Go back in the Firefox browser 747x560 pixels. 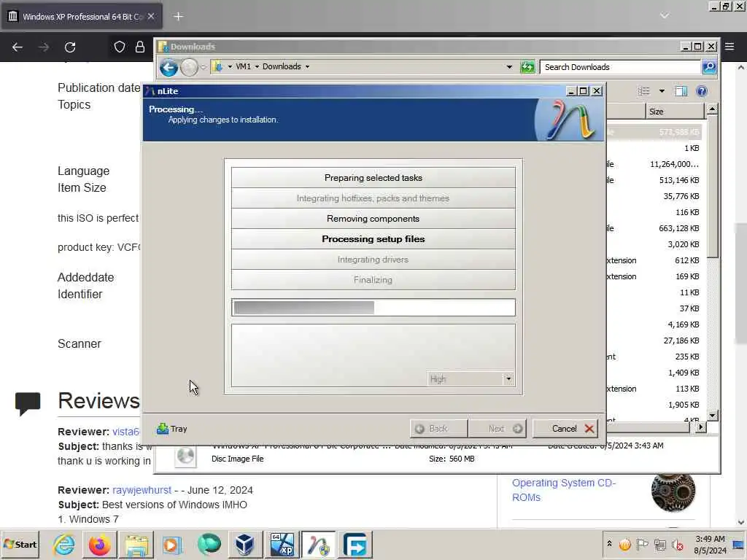18,47
